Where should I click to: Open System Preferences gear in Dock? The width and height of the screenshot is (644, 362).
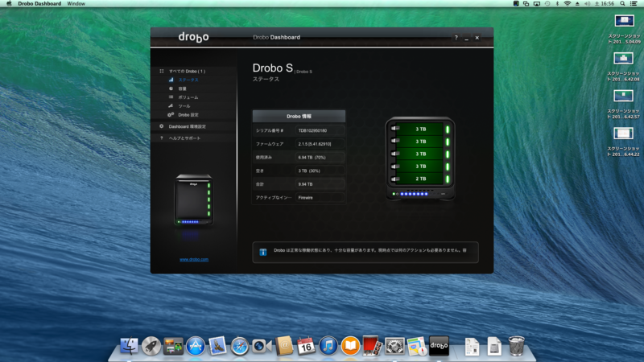(394, 347)
